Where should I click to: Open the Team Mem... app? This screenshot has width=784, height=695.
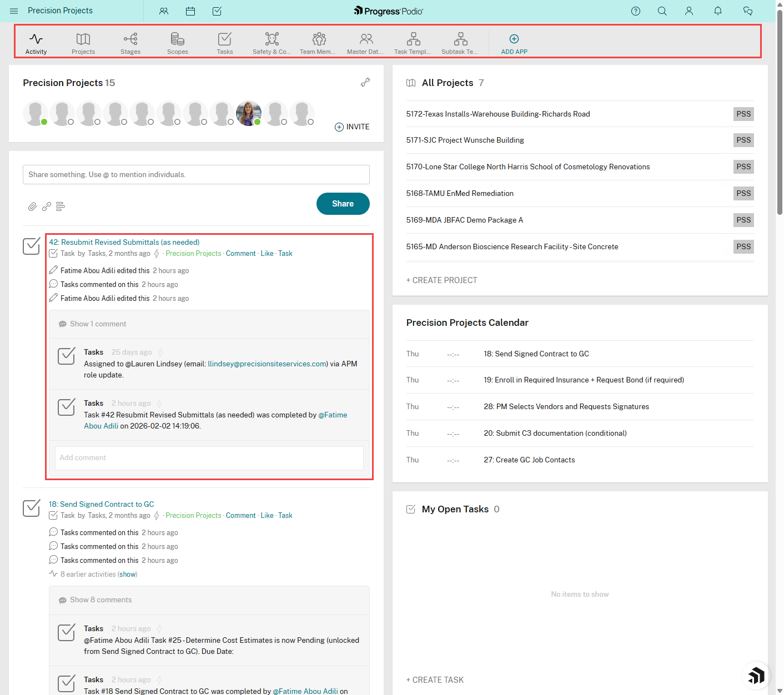point(318,43)
